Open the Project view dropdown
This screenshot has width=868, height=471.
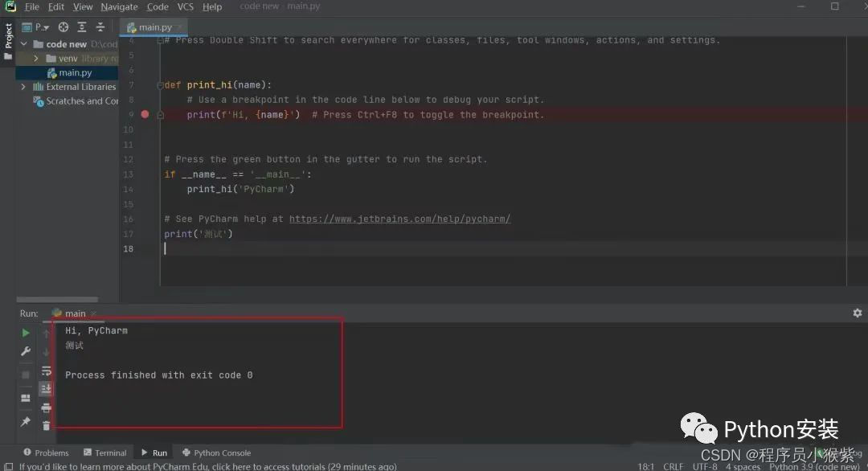(35, 27)
